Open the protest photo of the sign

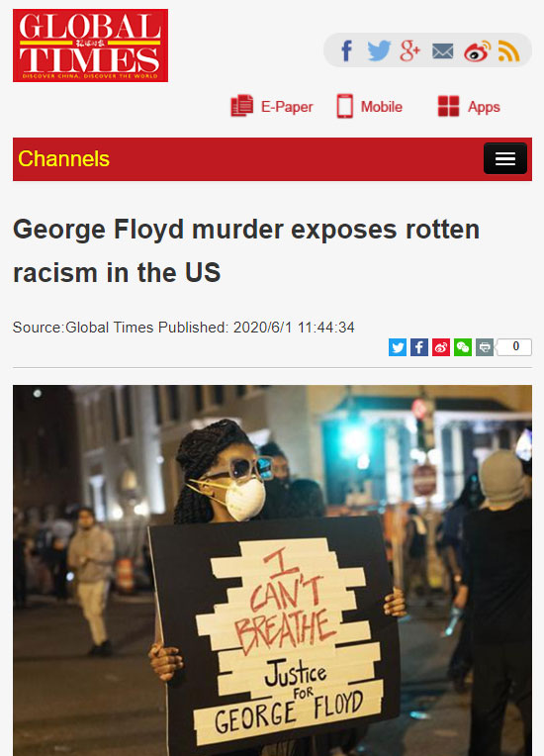(272, 570)
